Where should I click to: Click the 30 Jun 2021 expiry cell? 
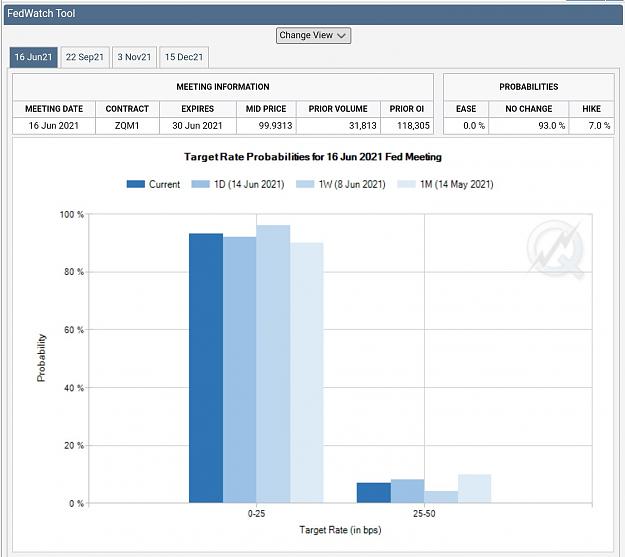[x=198, y=126]
